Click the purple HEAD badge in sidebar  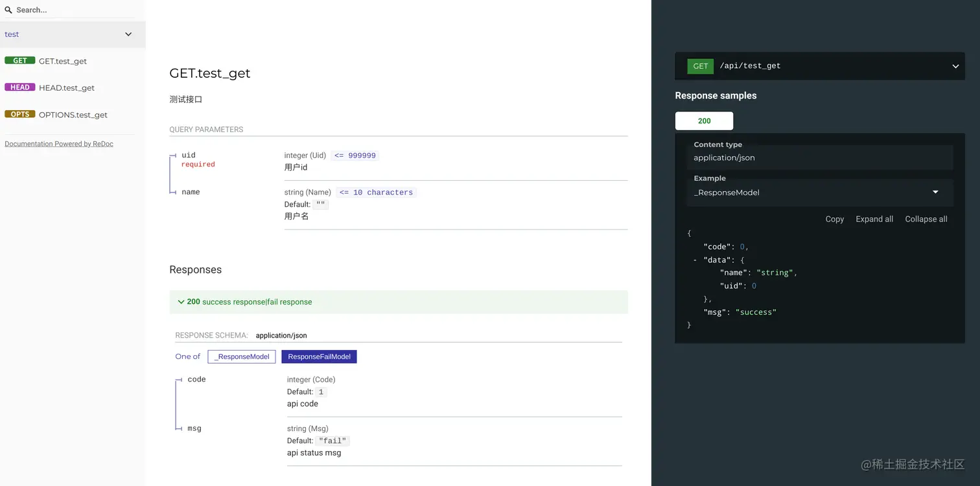click(19, 87)
